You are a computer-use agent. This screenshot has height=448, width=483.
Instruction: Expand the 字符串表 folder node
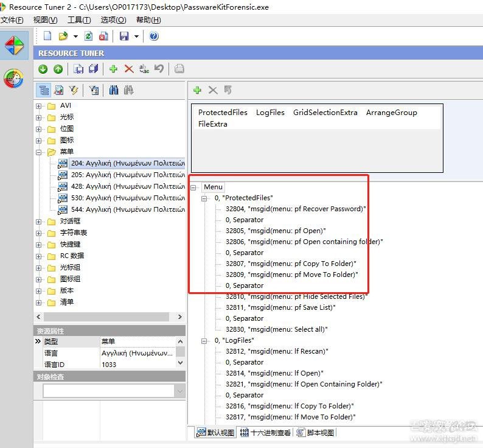[38, 233]
